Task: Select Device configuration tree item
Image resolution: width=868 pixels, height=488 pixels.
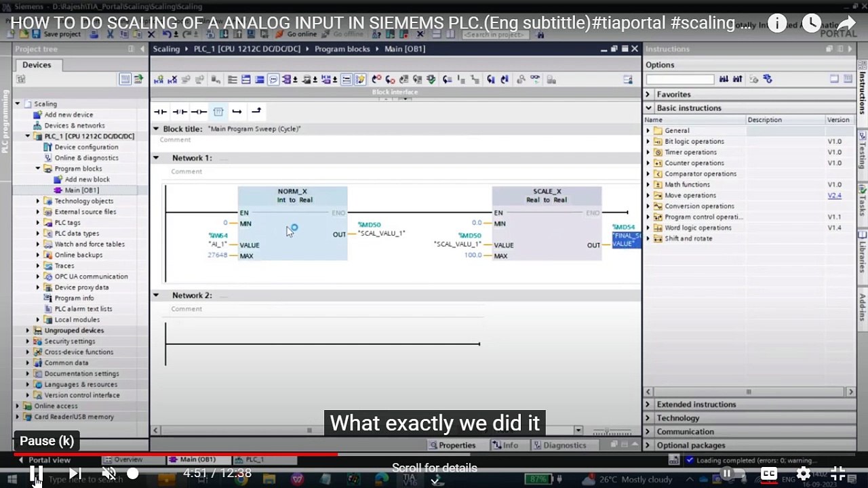Action: 86,147
